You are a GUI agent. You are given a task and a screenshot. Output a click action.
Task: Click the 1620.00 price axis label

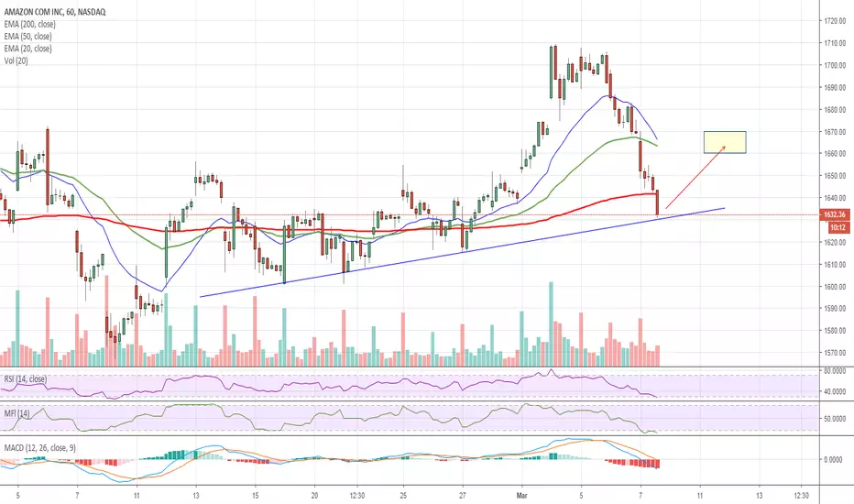point(835,243)
